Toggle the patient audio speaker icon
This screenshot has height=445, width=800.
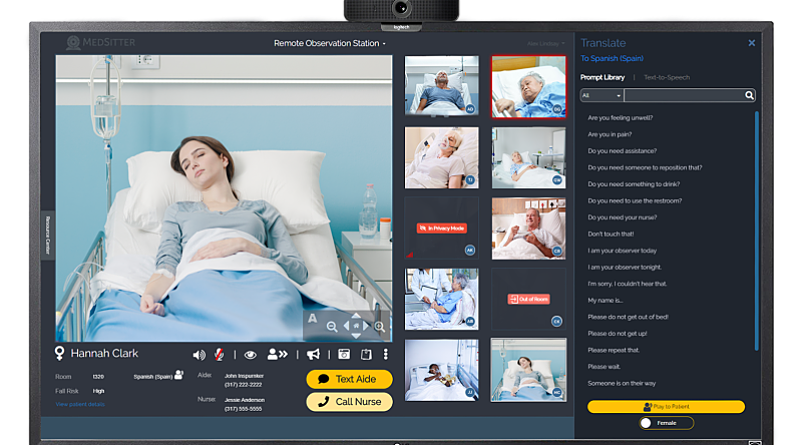click(199, 355)
